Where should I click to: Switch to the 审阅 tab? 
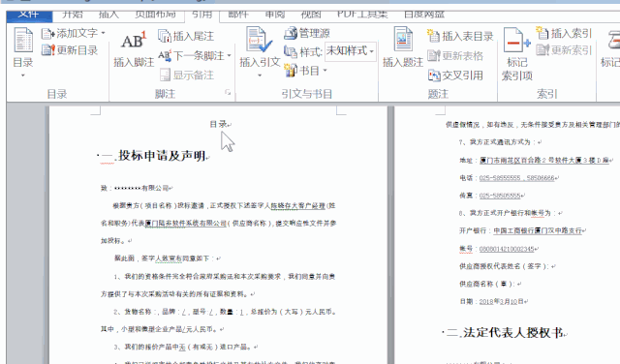pos(275,15)
